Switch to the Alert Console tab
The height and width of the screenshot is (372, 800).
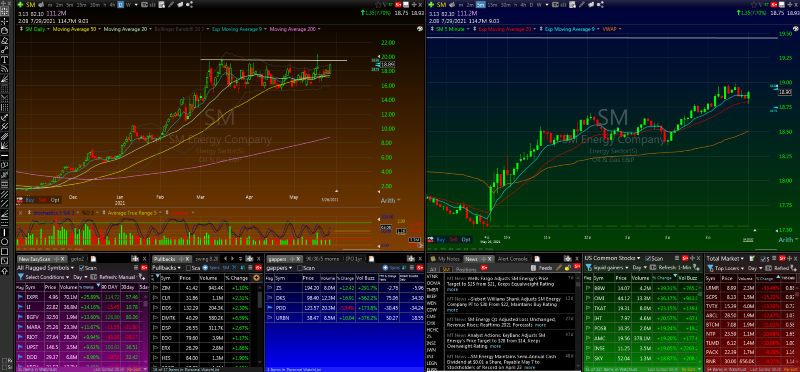click(x=513, y=259)
